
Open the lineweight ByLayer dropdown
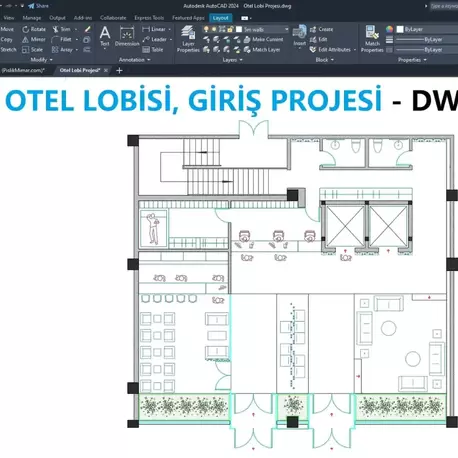click(427, 40)
